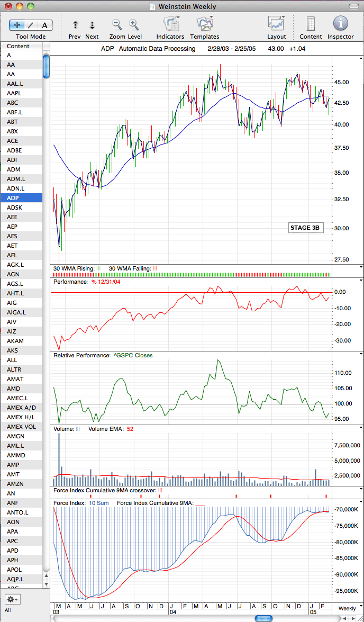
Task: Click the Content column header
Action: pos(22,46)
